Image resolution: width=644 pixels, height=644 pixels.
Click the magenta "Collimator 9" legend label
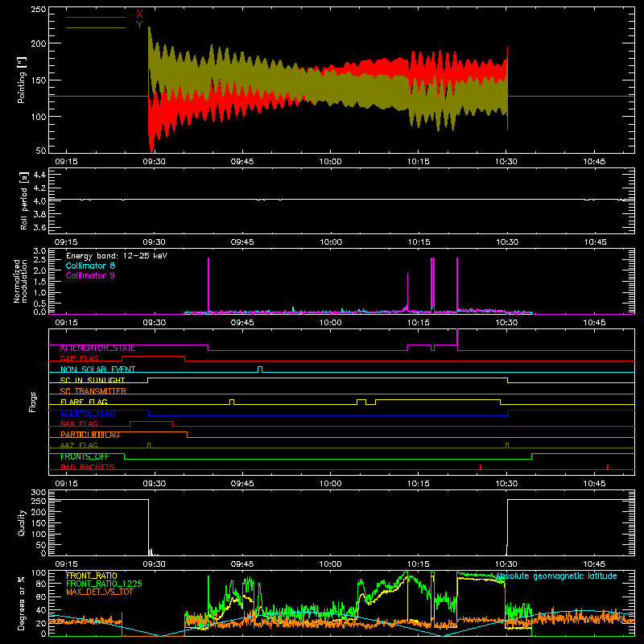(90, 275)
